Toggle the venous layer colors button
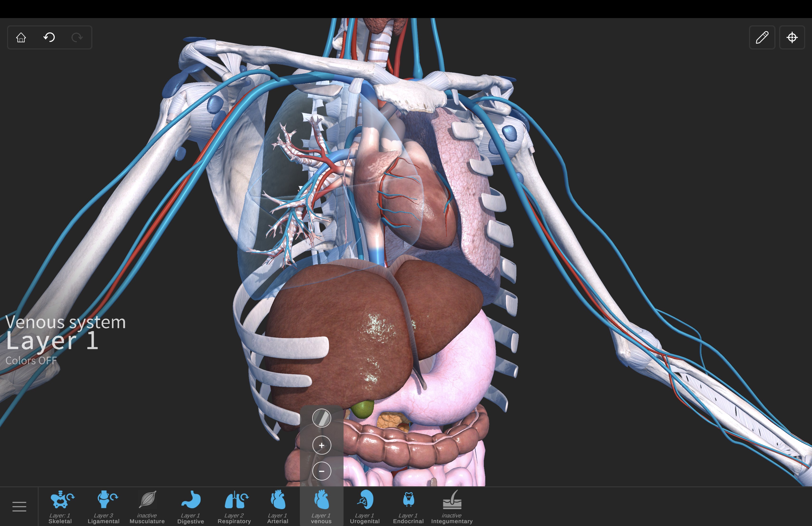The height and width of the screenshot is (526, 812). (x=321, y=418)
